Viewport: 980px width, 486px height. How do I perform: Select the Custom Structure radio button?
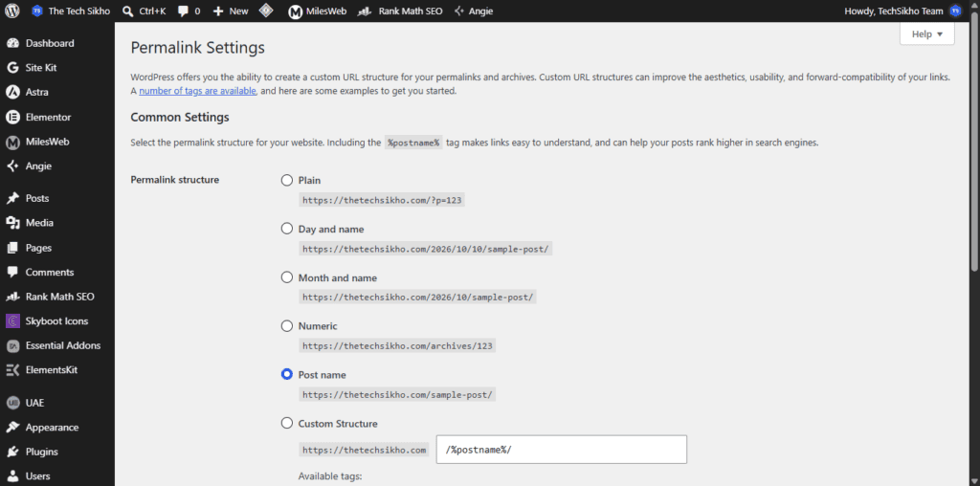click(287, 423)
